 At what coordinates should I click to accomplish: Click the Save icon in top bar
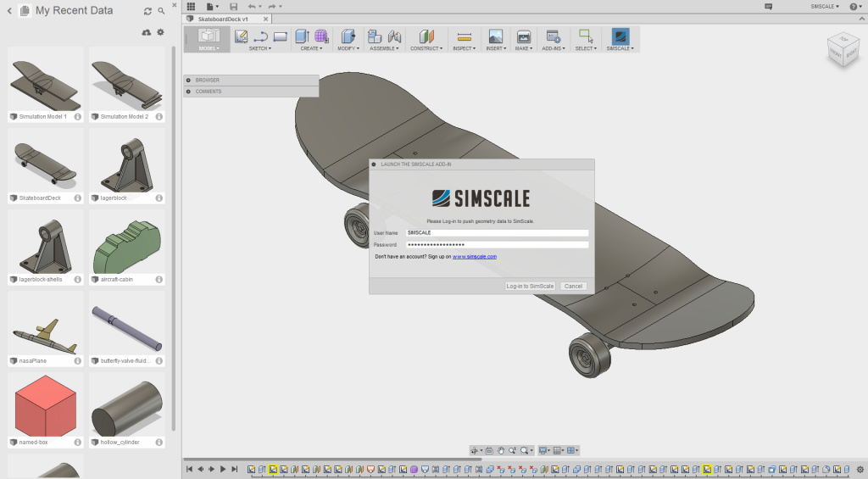234,7
